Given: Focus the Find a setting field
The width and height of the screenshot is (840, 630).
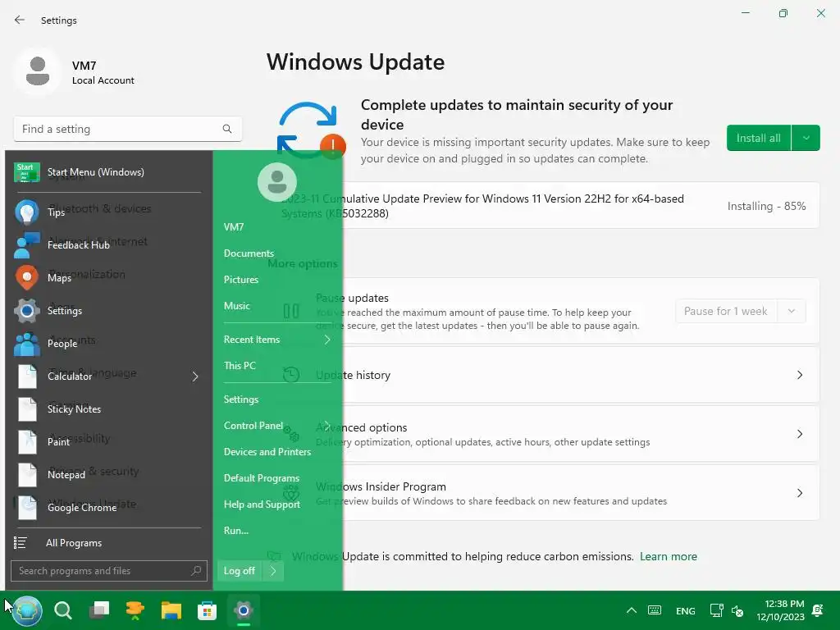Looking at the screenshot, I should [x=127, y=129].
